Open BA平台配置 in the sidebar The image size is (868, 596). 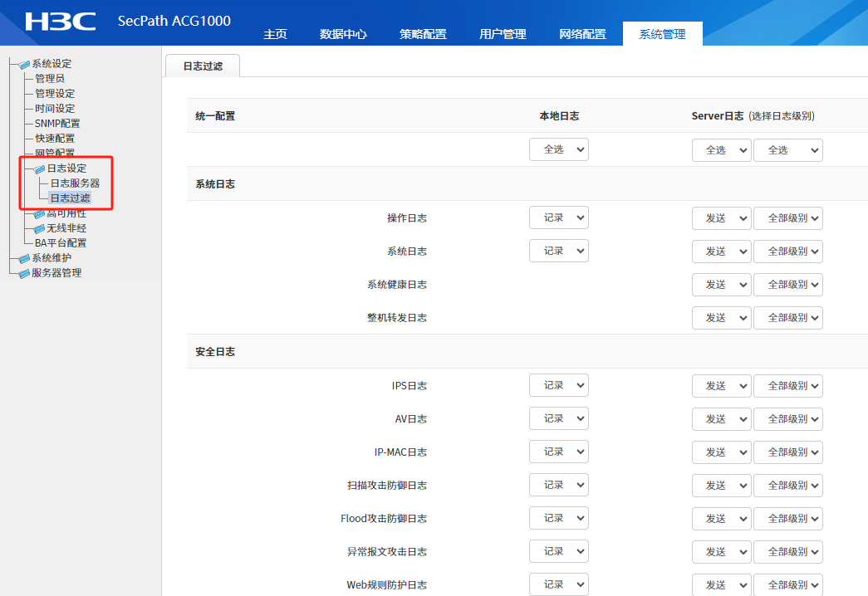click(x=61, y=243)
